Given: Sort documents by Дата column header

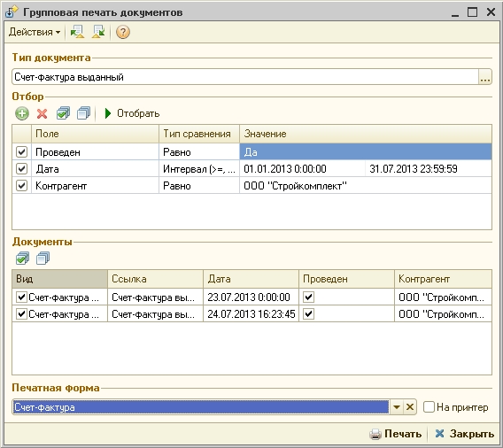Looking at the screenshot, I should (251, 279).
